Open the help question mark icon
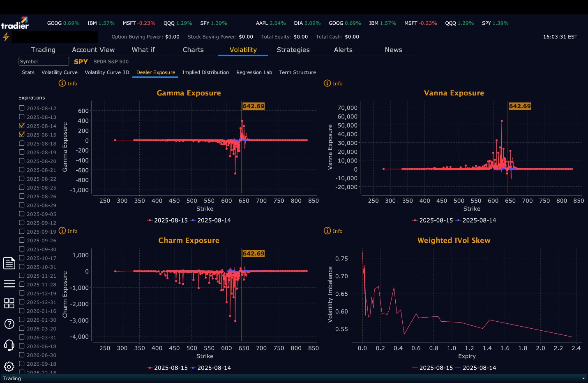The height and width of the screenshot is (383, 588). click(x=9, y=324)
